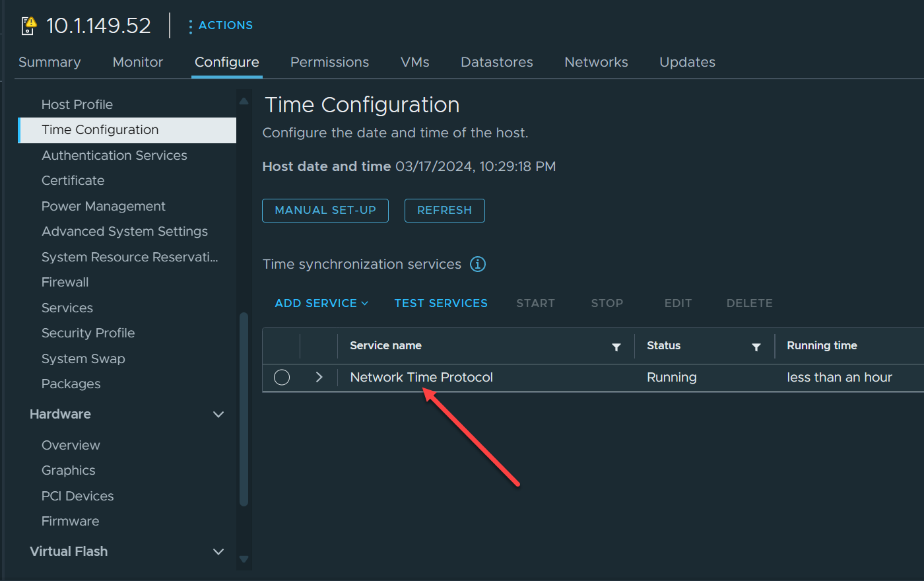
Task: Click the sidebar scrollbar thumb
Action: tap(244, 409)
